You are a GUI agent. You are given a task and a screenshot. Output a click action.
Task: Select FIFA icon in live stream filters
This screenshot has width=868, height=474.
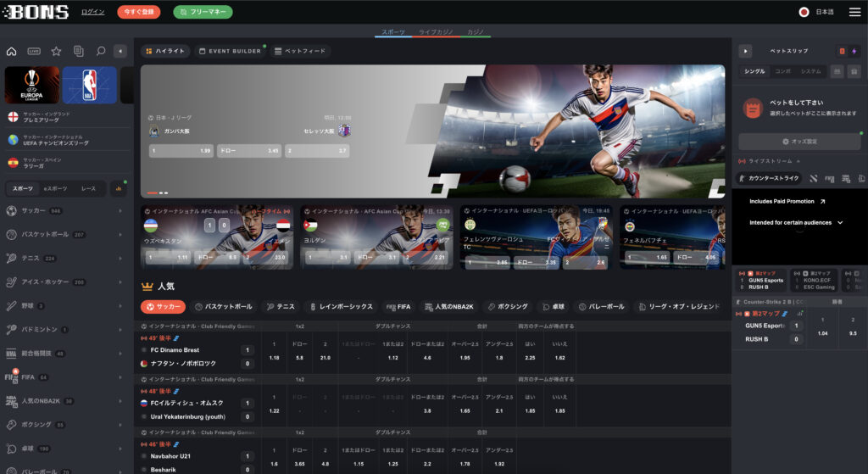pos(829,178)
